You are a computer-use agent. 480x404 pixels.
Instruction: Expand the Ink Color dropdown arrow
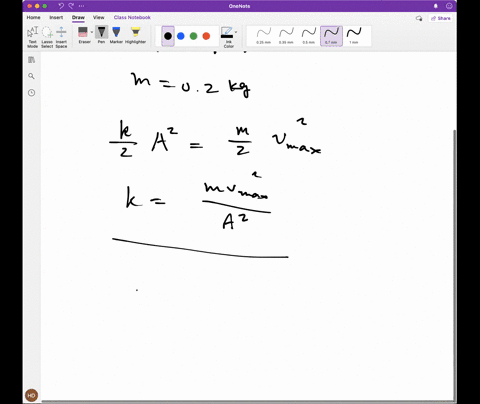click(236, 32)
